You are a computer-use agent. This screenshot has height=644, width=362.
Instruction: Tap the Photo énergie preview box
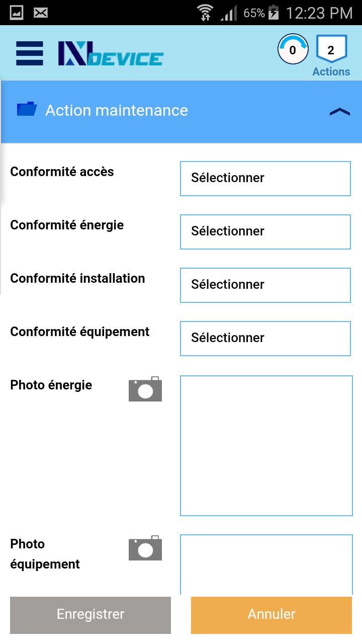(266, 446)
